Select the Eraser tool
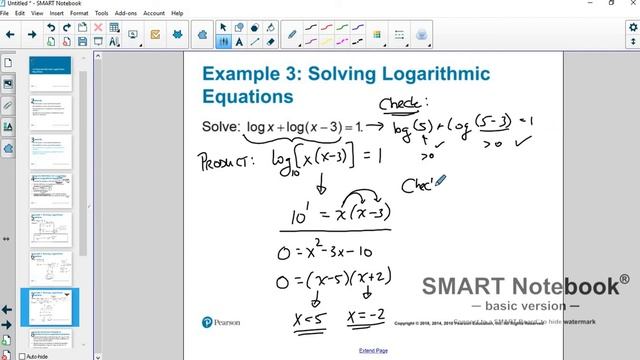This screenshot has width=640, height=360. [270, 41]
